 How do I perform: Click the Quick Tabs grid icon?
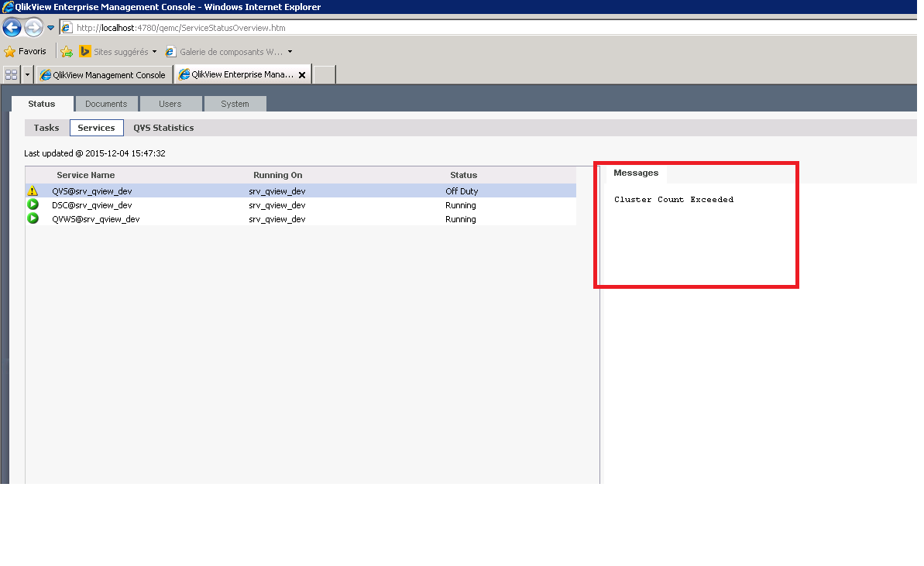pyautogui.click(x=11, y=75)
